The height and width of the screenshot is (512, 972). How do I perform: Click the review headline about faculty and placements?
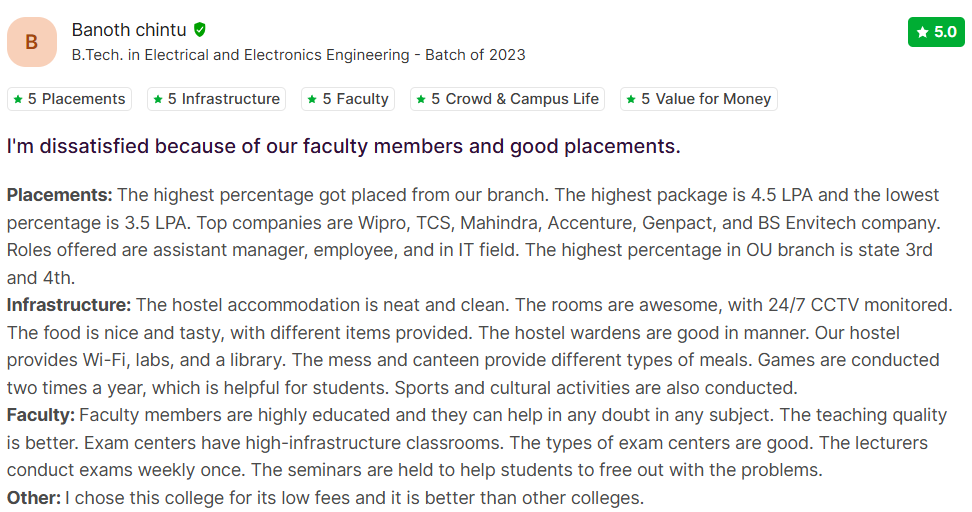pyautogui.click(x=343, y=147)
